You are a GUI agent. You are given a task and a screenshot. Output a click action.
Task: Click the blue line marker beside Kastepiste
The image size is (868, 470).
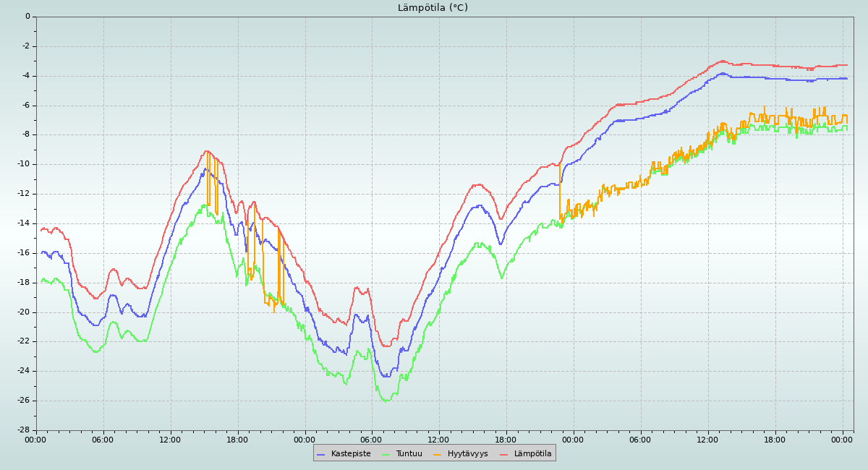tap(321, 454)
